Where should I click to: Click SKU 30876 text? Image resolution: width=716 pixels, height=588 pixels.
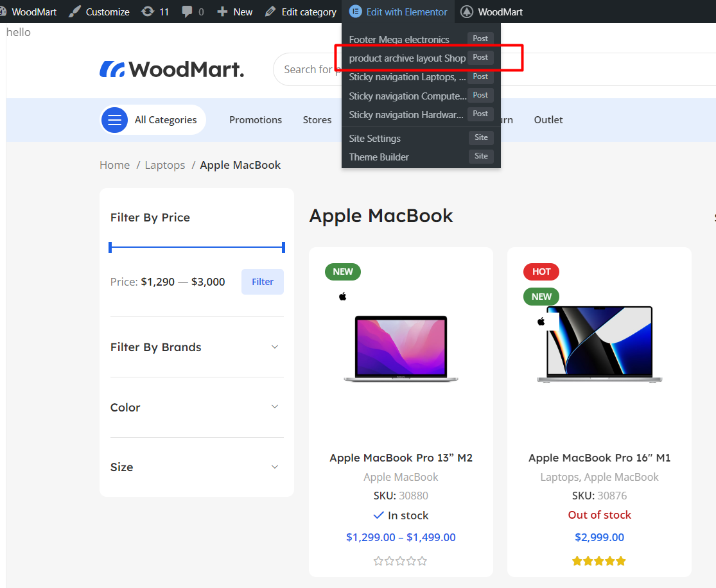click(x=600, y=496)
